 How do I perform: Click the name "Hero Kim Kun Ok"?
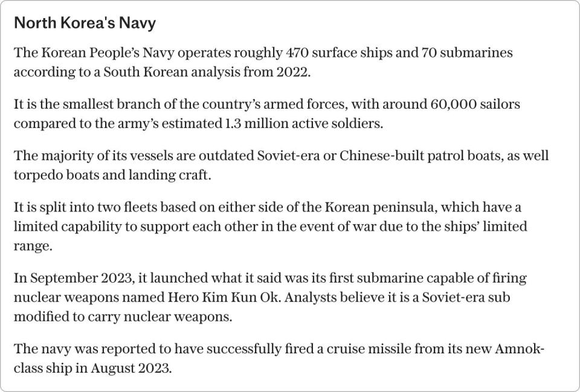point(223,297)
